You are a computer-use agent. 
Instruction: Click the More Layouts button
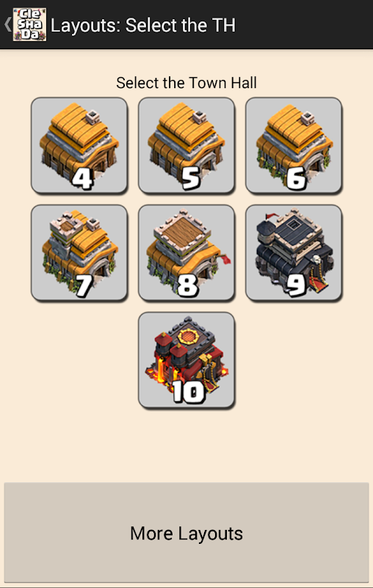(186, 532)
